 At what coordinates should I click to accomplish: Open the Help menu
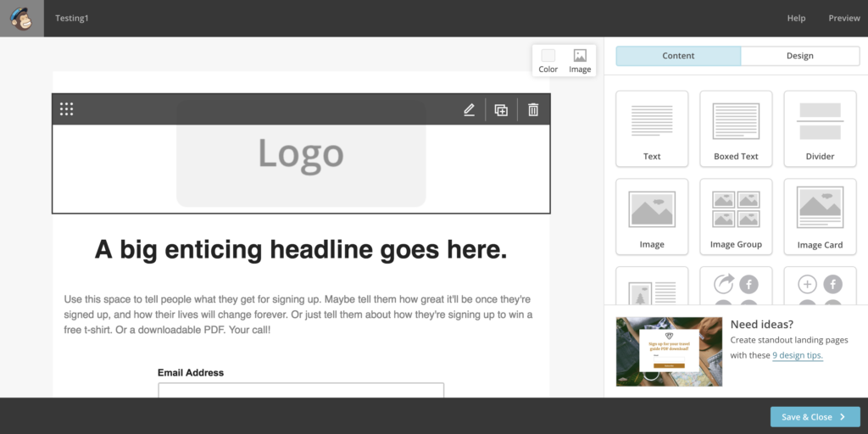click(x=796, y=19)
